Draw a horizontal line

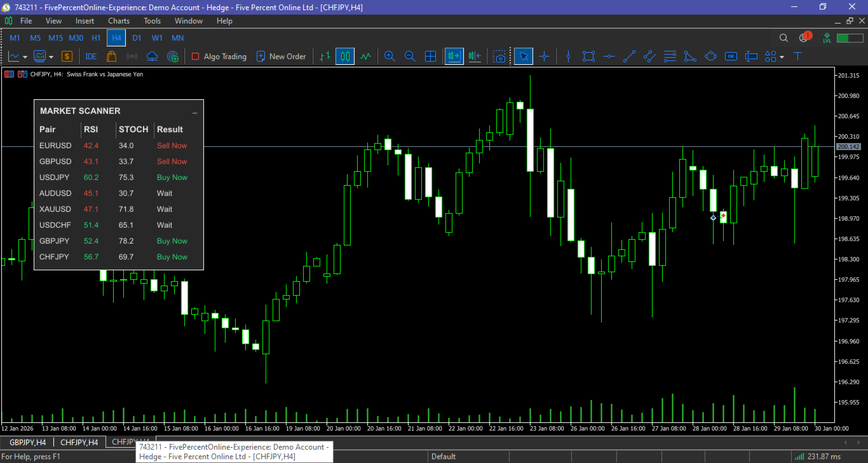609,57
